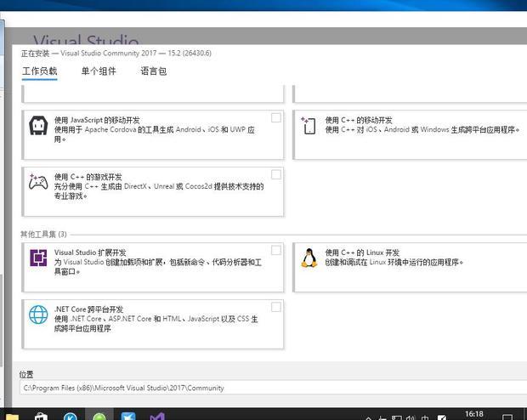The image size is (527, 420).
Task: Click the ASP.NET Core 和 HTML description
Action: coord(156,323)
